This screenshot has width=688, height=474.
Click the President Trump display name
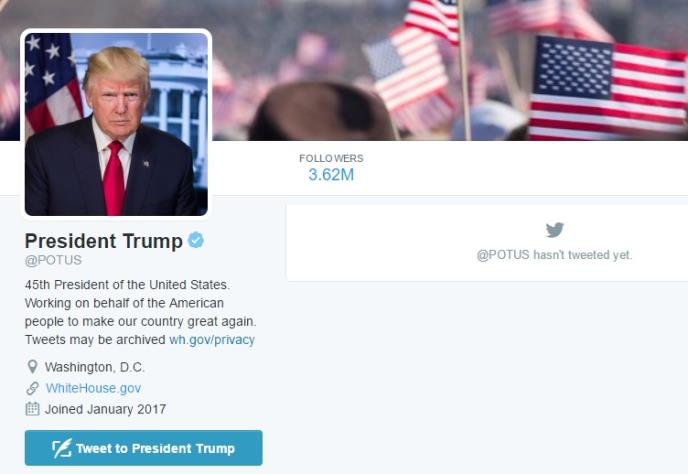104,241
